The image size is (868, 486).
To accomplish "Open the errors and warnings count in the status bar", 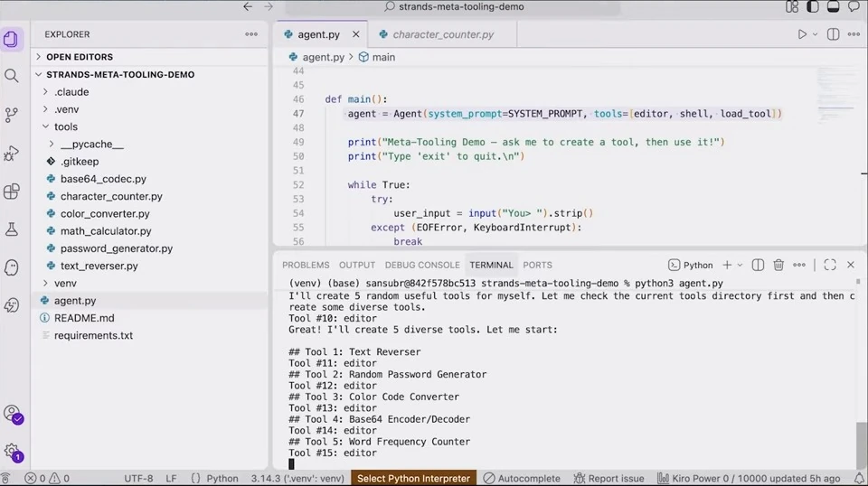I will 48,478.
